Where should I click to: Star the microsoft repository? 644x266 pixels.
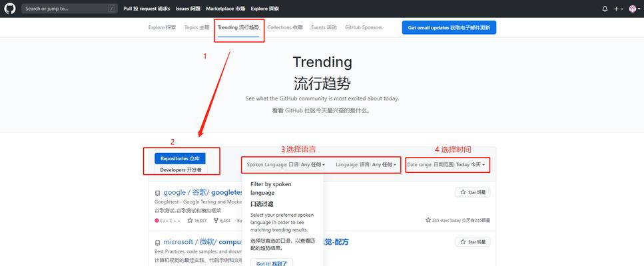[473, 242]
